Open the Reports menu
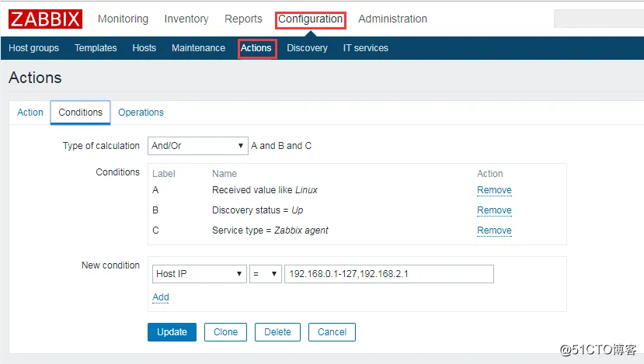Screen dimensions: 644x364 tap(243, 19)
